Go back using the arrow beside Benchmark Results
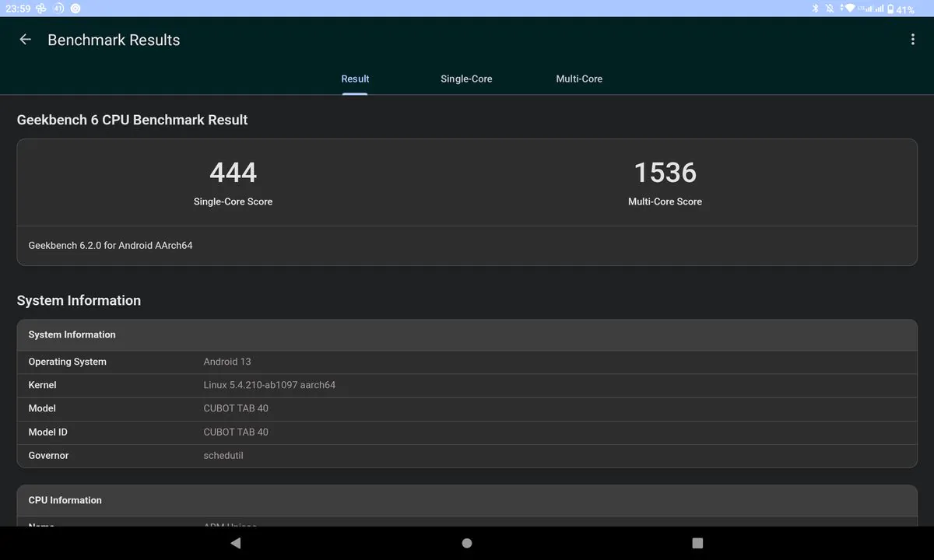 [x=26, y=40]
